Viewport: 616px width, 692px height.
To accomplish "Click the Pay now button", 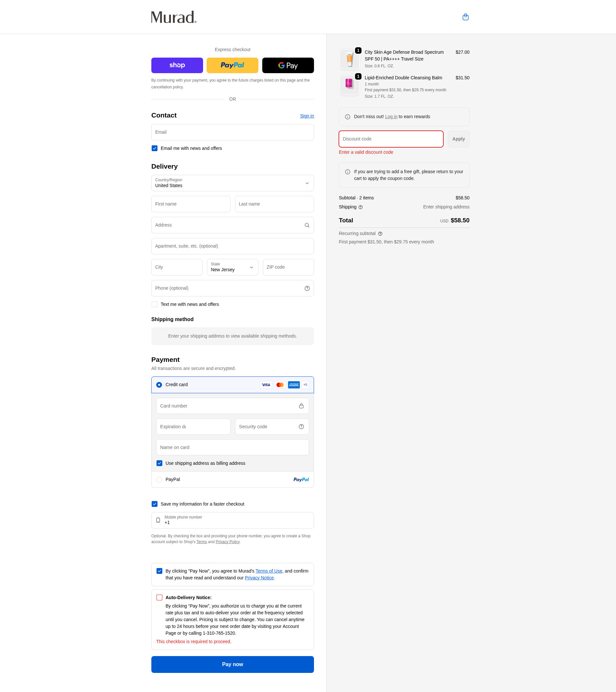I will [232, 664].
